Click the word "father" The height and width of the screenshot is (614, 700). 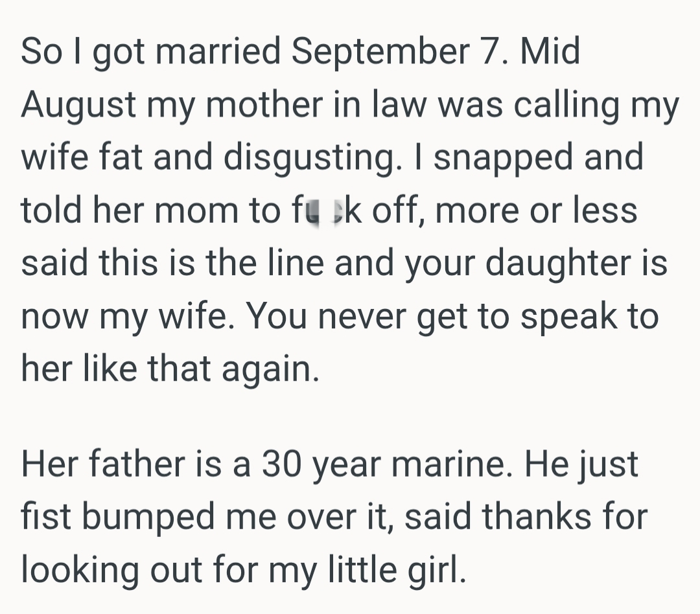(137, 463)
